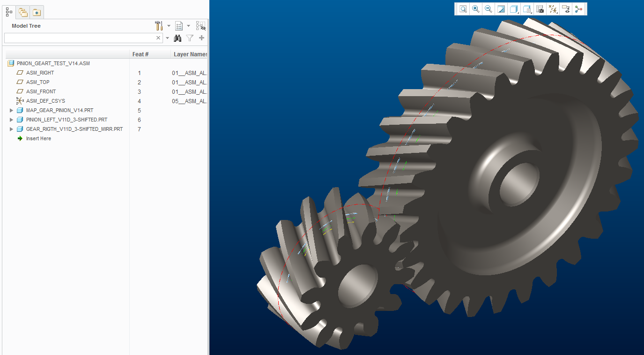Click the Zoom Out magnifier icon
Screen dimensions: 644x355
[x=489, y=9]
